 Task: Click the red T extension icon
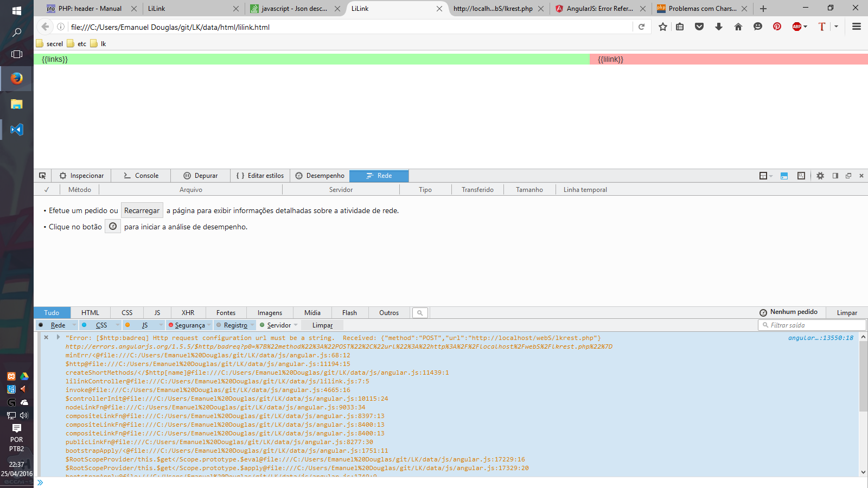[x=822, y=27]
